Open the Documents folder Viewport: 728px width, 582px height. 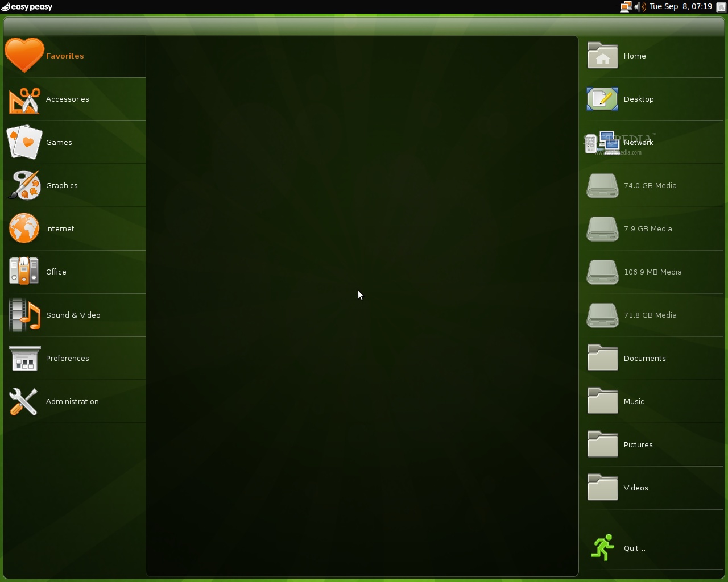tap(645, 358)
